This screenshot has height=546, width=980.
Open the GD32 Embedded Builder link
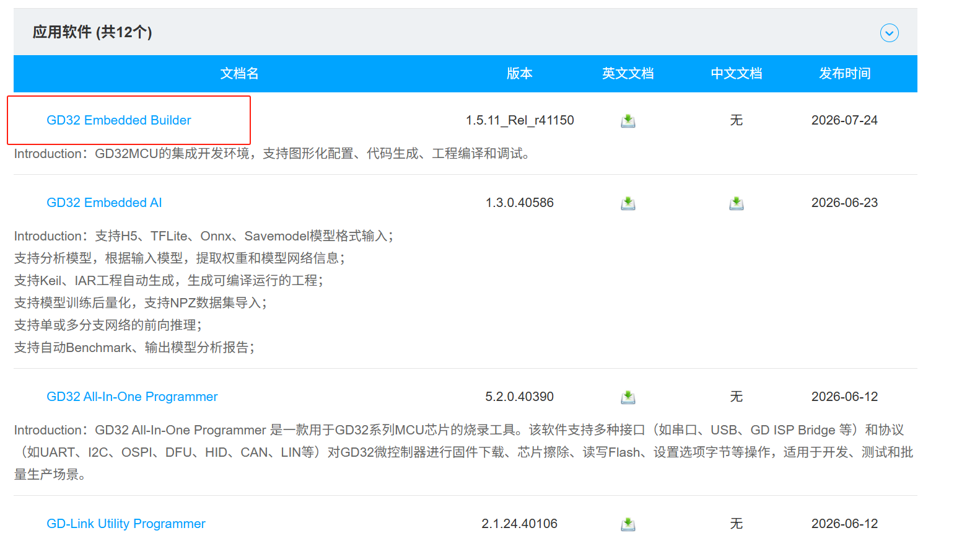pos(119,120)
